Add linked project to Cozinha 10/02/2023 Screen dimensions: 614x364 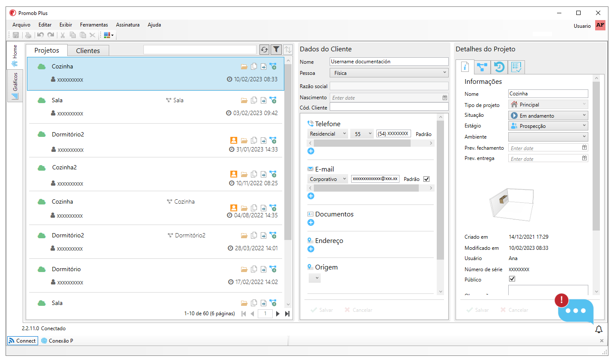click(273, 66)
